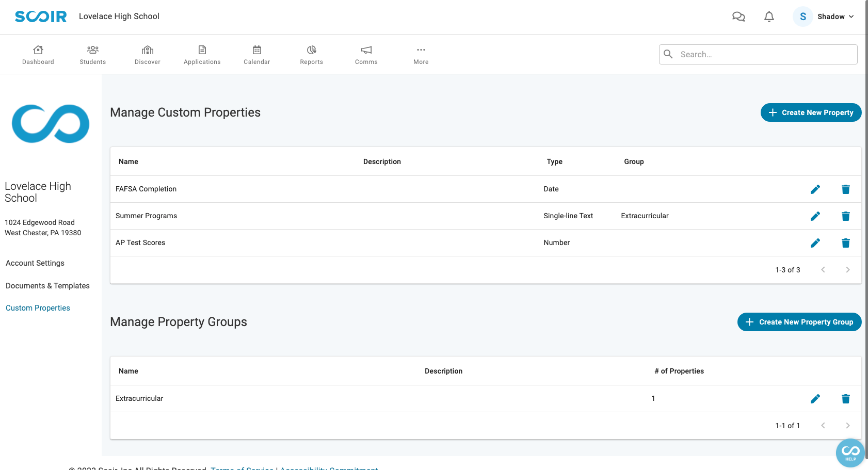Delete the FAFSA Completion property
Viewport: 868px width, 470px height.
845,189
